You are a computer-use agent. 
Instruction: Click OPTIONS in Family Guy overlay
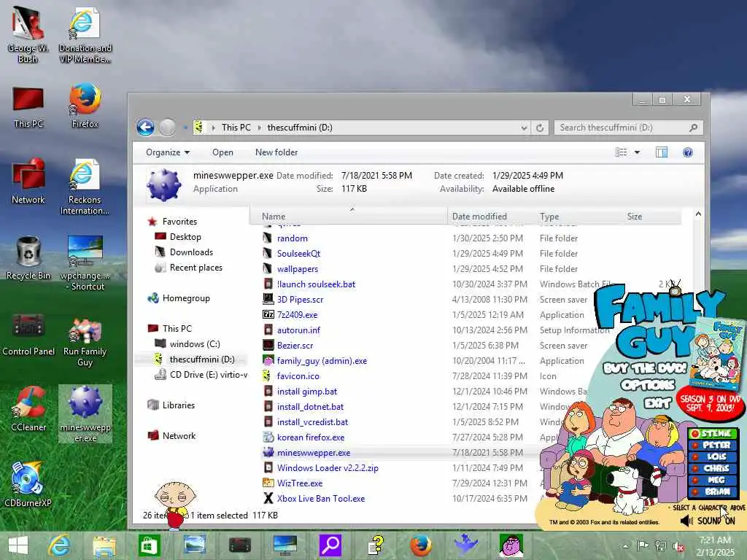(648, 385)
